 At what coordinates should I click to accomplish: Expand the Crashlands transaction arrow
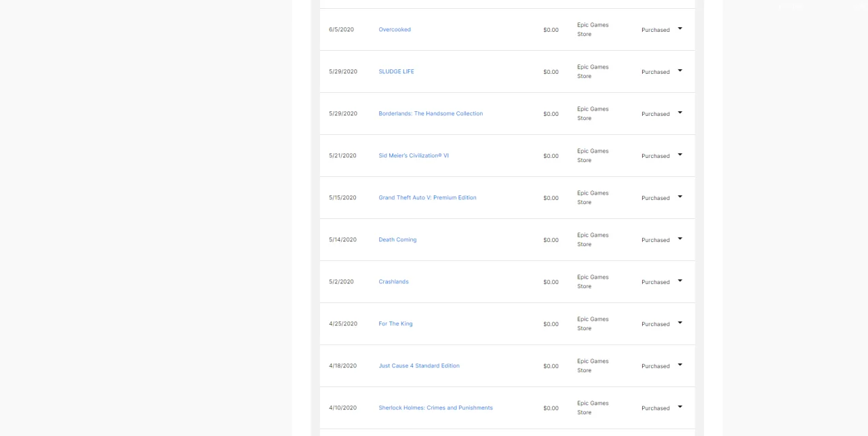[680, 281]
